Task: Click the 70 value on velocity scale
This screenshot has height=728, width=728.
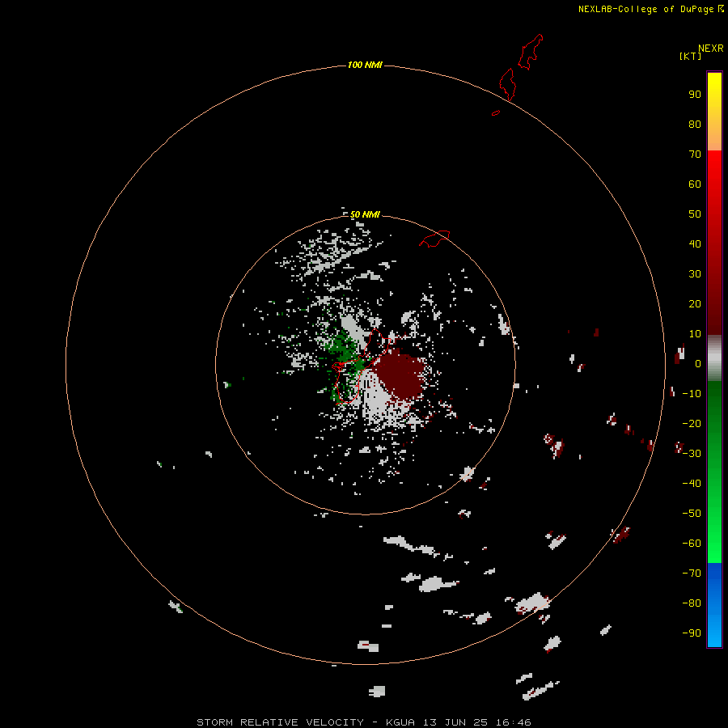Action: tap(695, 154)
